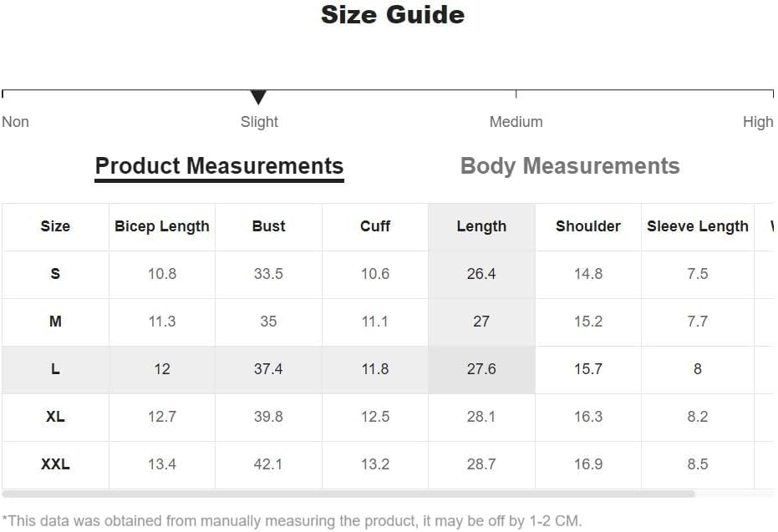778x532 pixels.
Task: Click the High stretch label
Action: (x=758, y=122)
